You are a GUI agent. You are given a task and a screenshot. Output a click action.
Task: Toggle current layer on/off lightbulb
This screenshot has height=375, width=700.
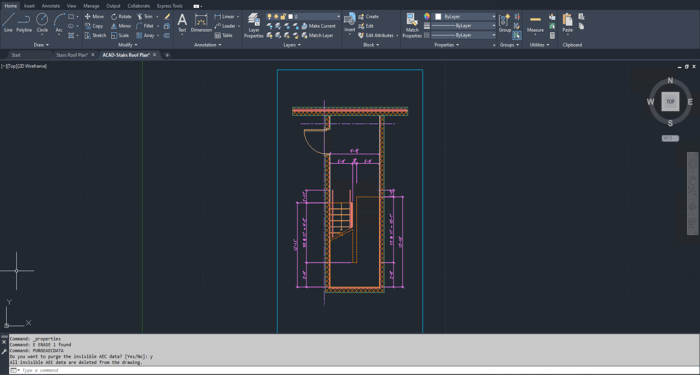point(270,17)
